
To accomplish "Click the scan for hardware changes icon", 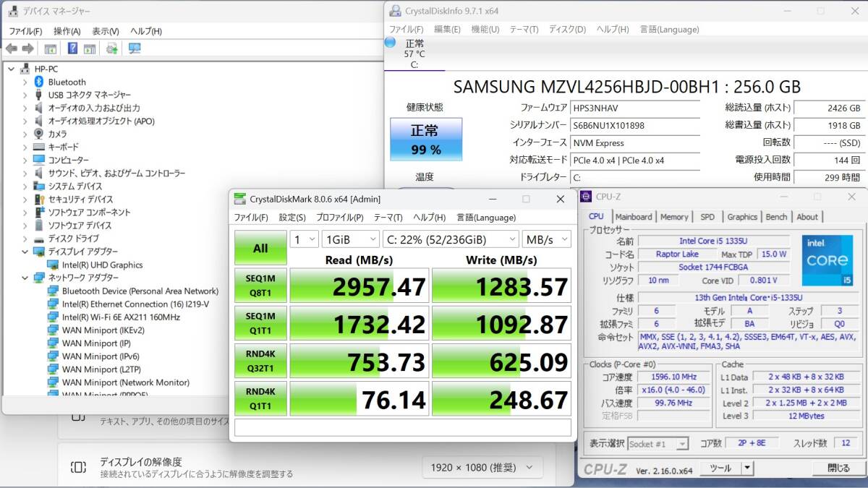I will (135, 48).
